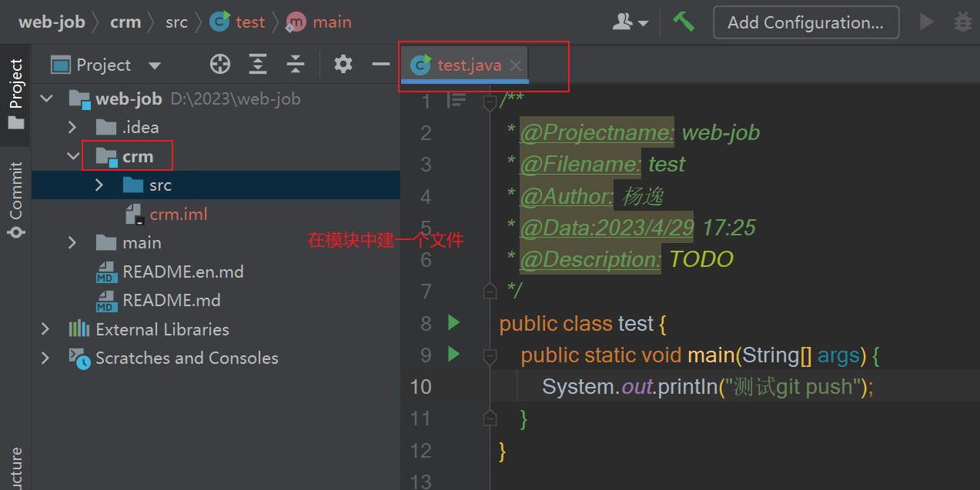
Task: Expand the External Libraries node
Action: coord(45,329)
